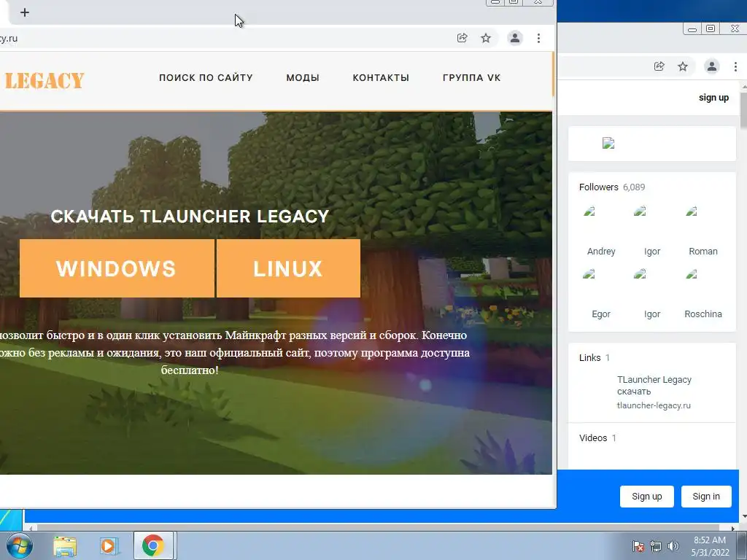The height and width of the screenshot is (560, 747).
Task: Click the name Egor under Followers
Action: tap(601, 314)
